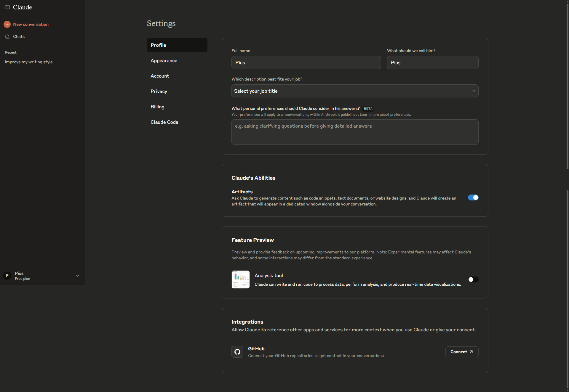The width and height of the screenshot is (569, 392).
Task: Follow the Learn more about preferences link
Action: pyautogui.click(x=385, y=115)
